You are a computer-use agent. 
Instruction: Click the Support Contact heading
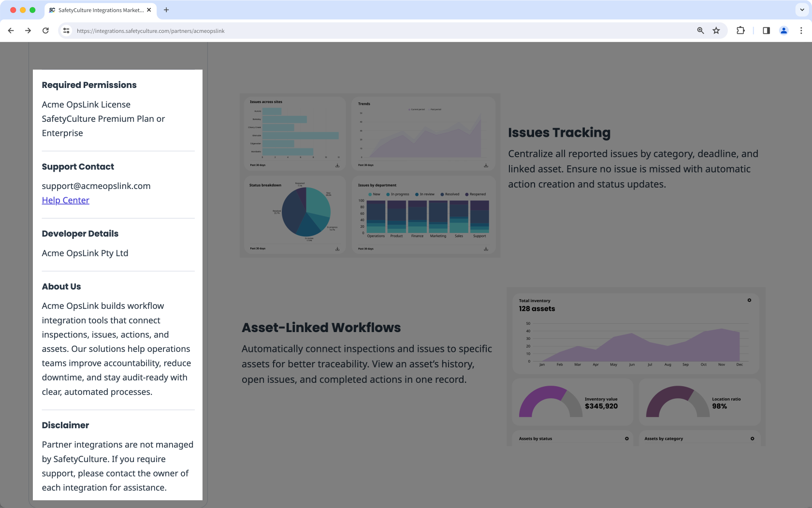(78, 167)
